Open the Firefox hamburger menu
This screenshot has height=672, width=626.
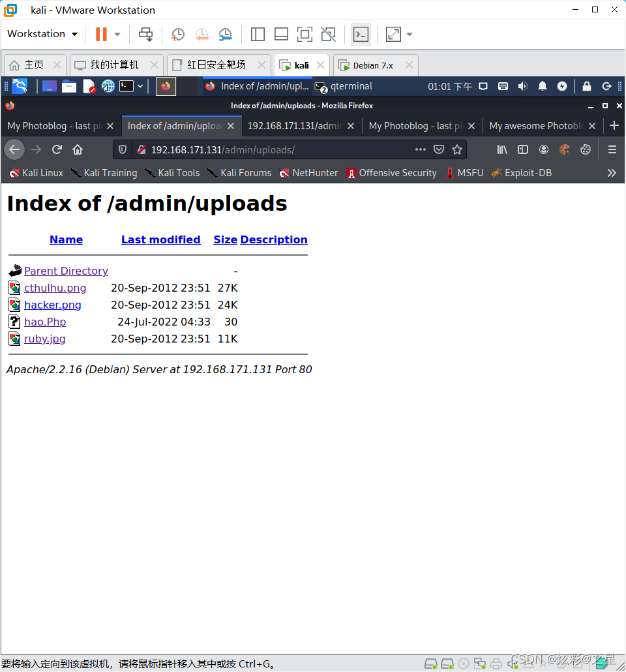612,149
